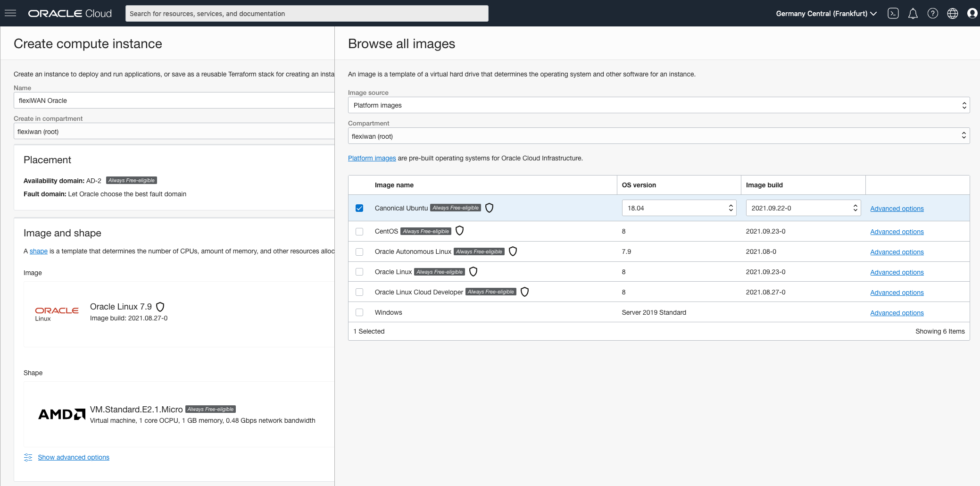This screenshot has height=486, width=980.
Task: Open the notifications bell
Action: 913,13
